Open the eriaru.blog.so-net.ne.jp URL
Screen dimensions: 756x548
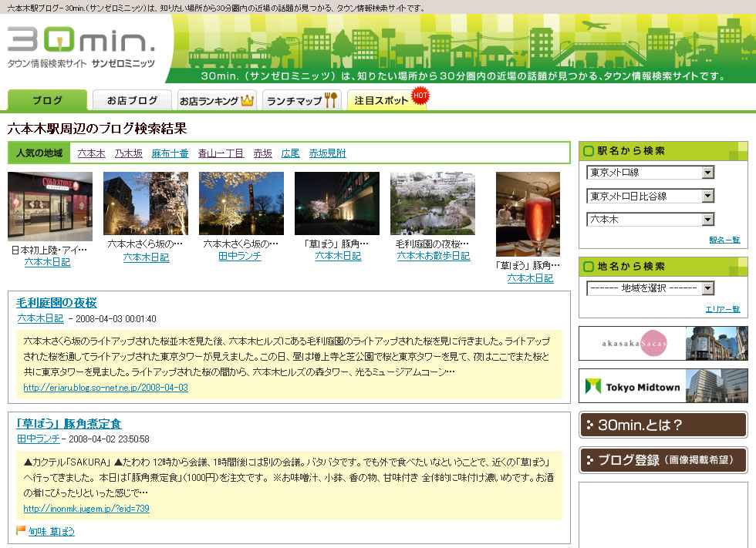coord(106,388)
